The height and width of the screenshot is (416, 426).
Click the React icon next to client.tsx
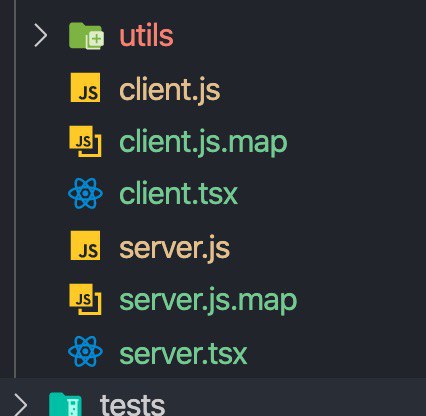[85, 193]
